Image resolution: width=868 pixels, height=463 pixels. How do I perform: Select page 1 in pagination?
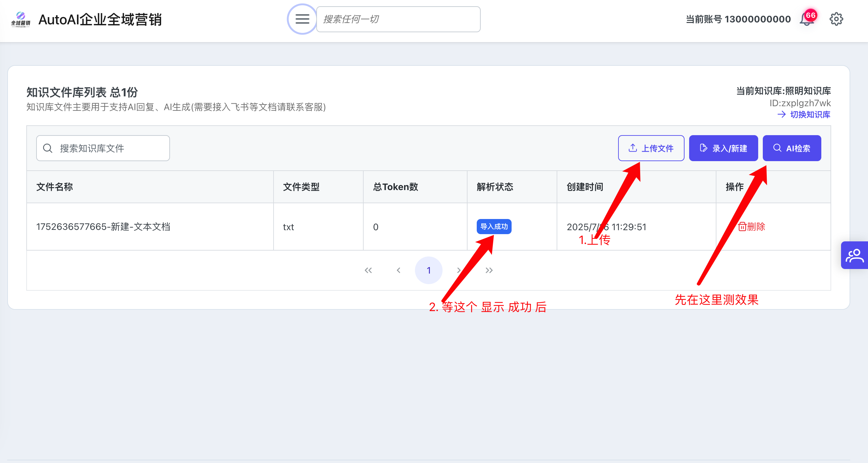pyautogui.click(x=428, y=270)
